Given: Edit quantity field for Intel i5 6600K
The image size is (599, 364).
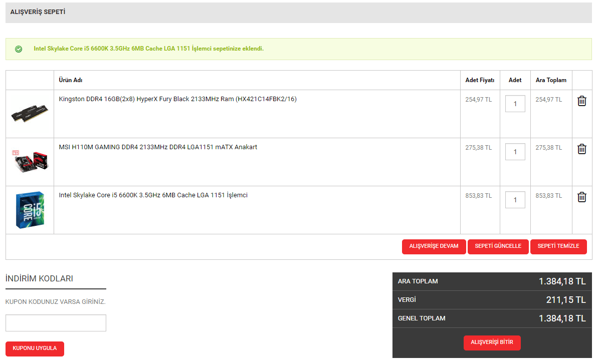Looking at the screenshot, I should (x=515, y=200).
